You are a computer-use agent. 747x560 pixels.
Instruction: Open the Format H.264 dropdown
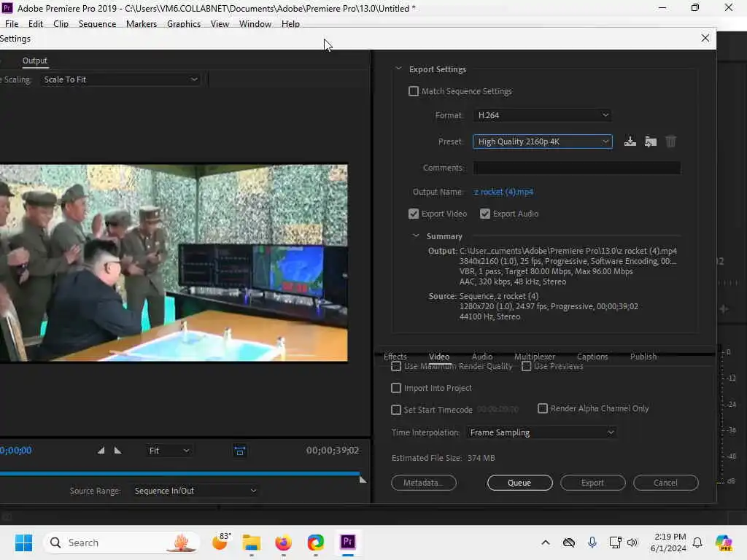(x=543, y=115)
